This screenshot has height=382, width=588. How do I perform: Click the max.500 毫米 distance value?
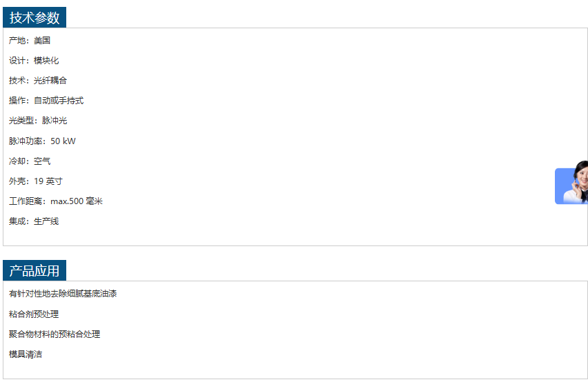(77, 201)
